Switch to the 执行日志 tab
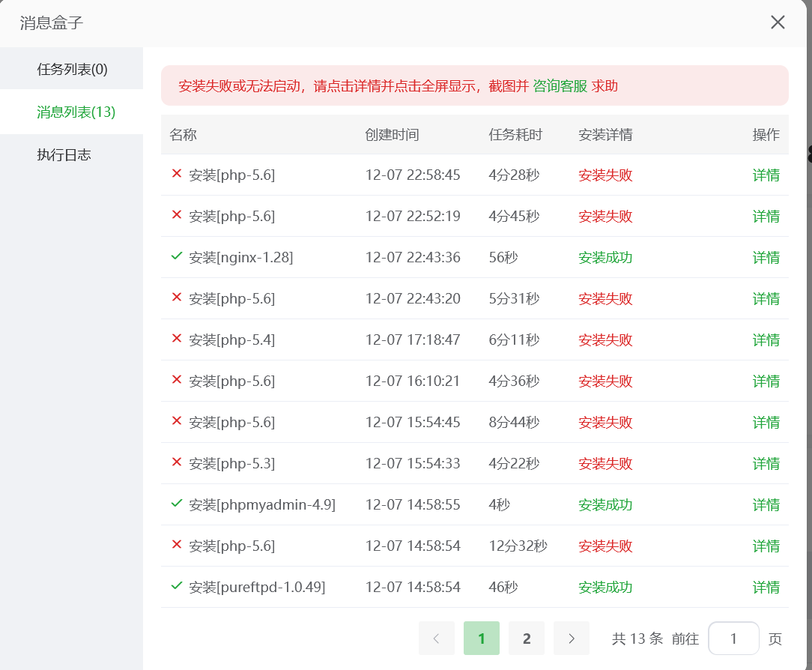Screen dimensions: 812x670 click(x=64, y=155)
